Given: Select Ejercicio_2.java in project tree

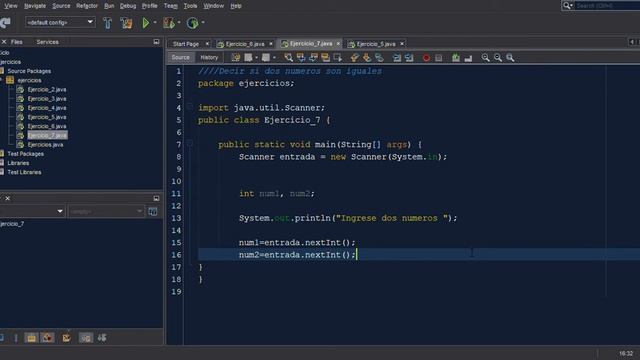Looking at the screenshot, I should [x=47, y=89].
